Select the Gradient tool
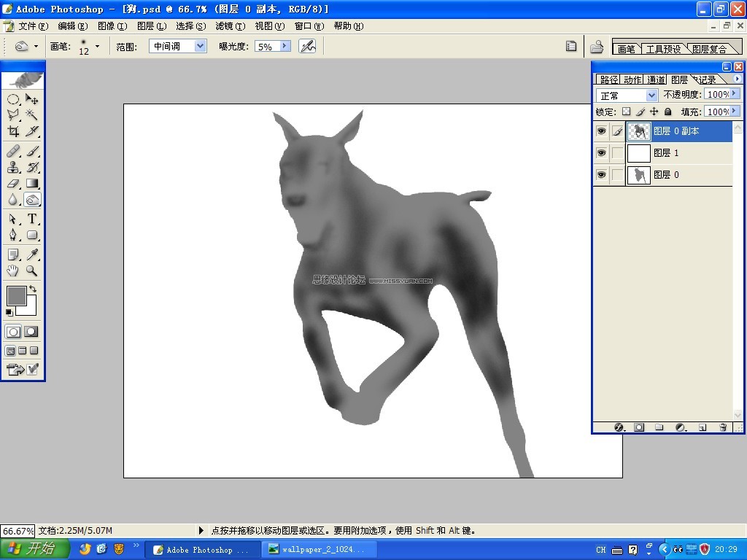This screenshot has width=747, height=560. (32, 183)
